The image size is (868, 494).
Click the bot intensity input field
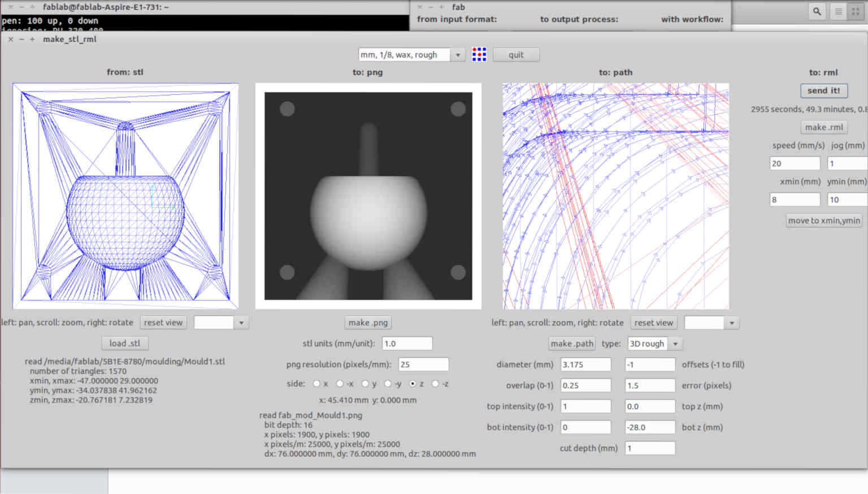tap(585, 427)
